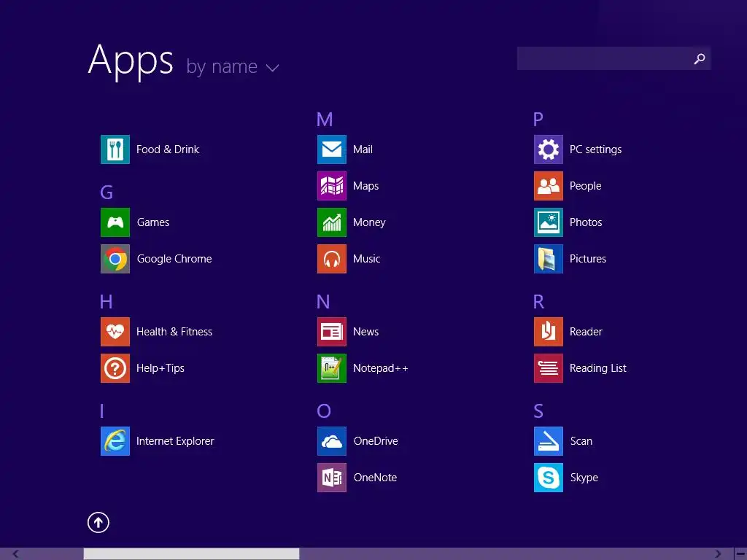
Task: Open the OneNote icon
Action: tap(332, 478)
